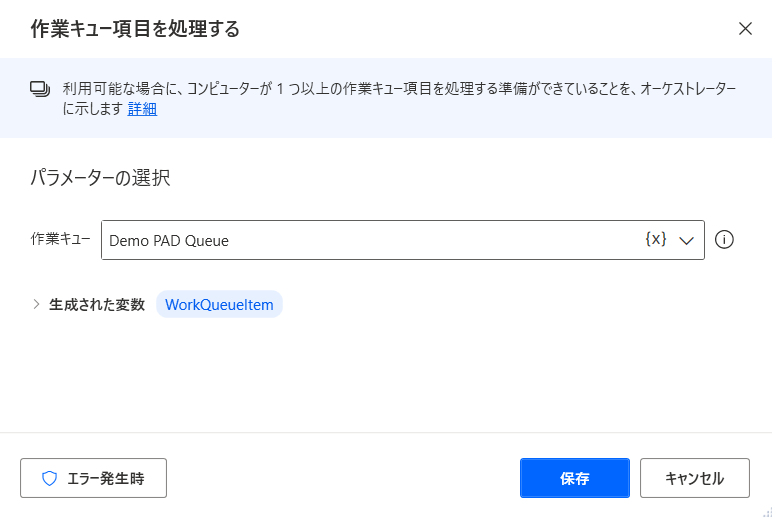Expand the 生成された変数 section
This screenshot has height=518, width=772.
point(36,304)
